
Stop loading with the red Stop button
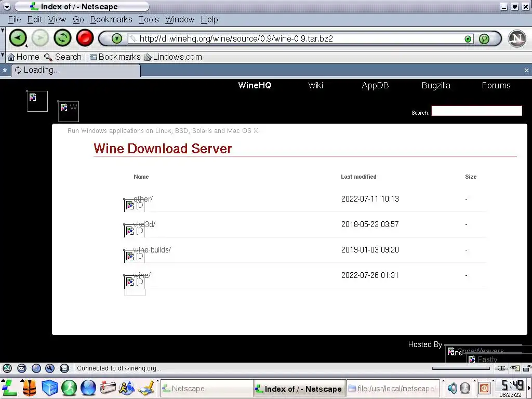point(85,37)
